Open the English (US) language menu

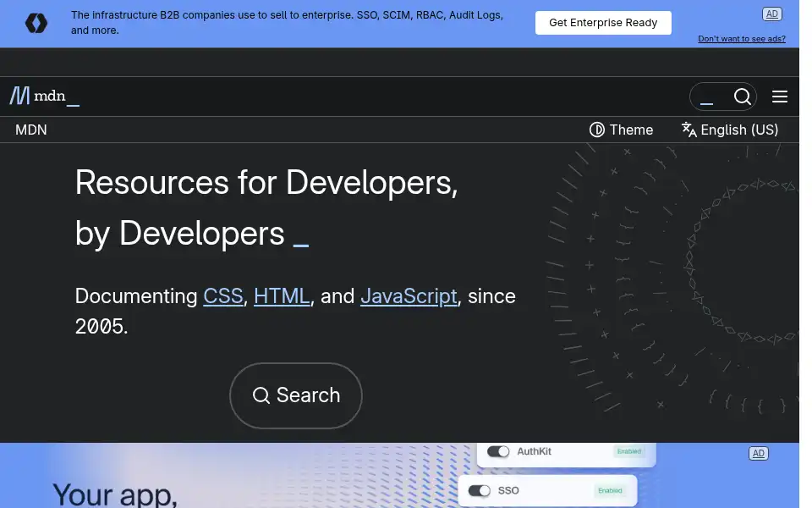[x=730, y=130]
